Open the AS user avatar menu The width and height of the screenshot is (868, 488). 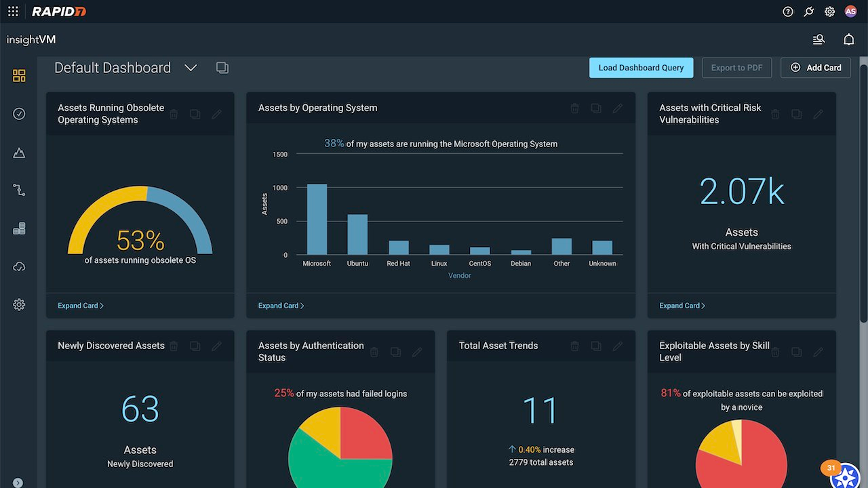(x=850, y=12)
